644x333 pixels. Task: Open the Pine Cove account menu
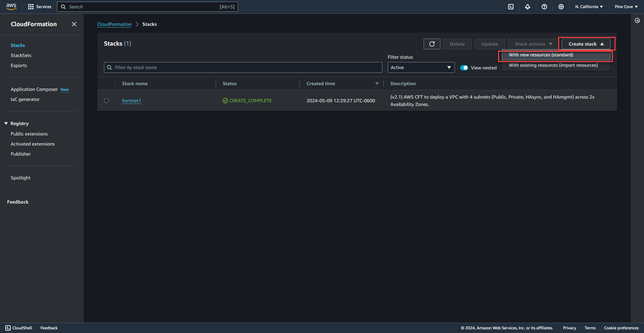[x=626, y=7]
